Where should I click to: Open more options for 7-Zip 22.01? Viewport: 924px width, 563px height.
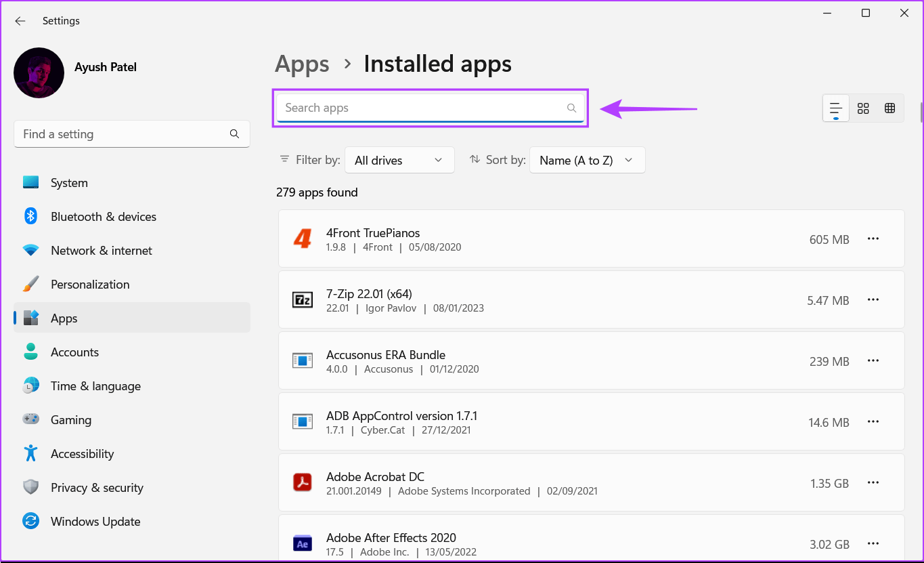[873, 299]
